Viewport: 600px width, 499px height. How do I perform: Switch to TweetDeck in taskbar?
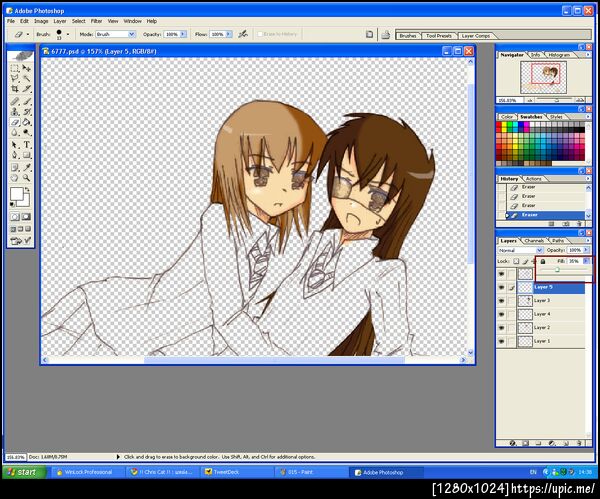click(237, 472)
